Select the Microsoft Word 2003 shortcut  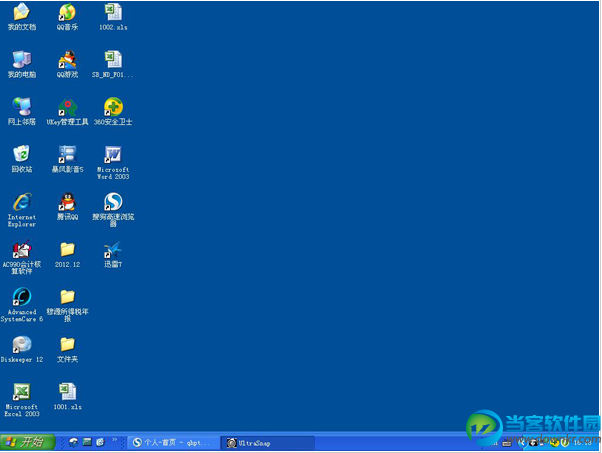click(113, 163)
